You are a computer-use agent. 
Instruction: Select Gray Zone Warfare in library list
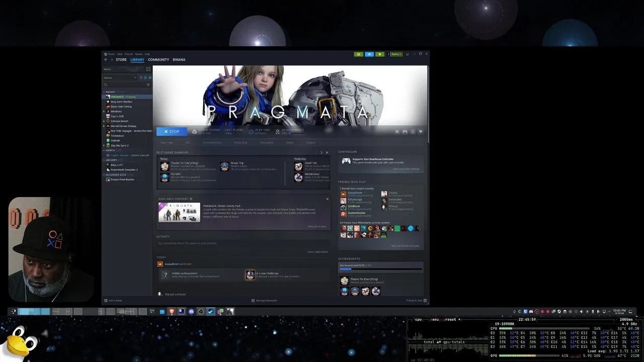click(x=121, y=102)
